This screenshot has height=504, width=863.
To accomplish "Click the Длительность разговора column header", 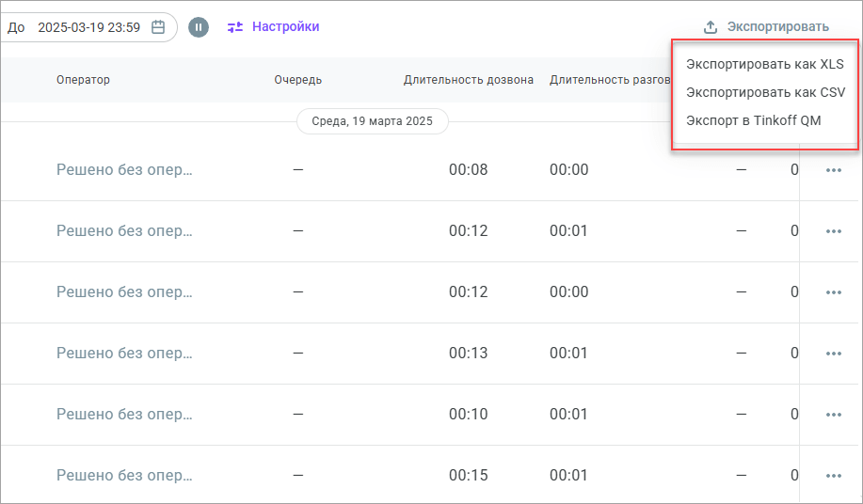I will pos(610,80).
